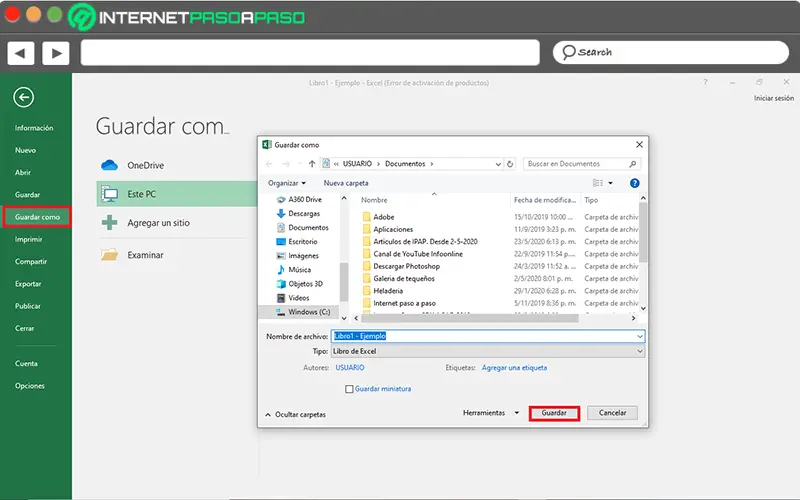Open the view options dropdown arrow
The image size is (800, 500).
tap(610, 183)
